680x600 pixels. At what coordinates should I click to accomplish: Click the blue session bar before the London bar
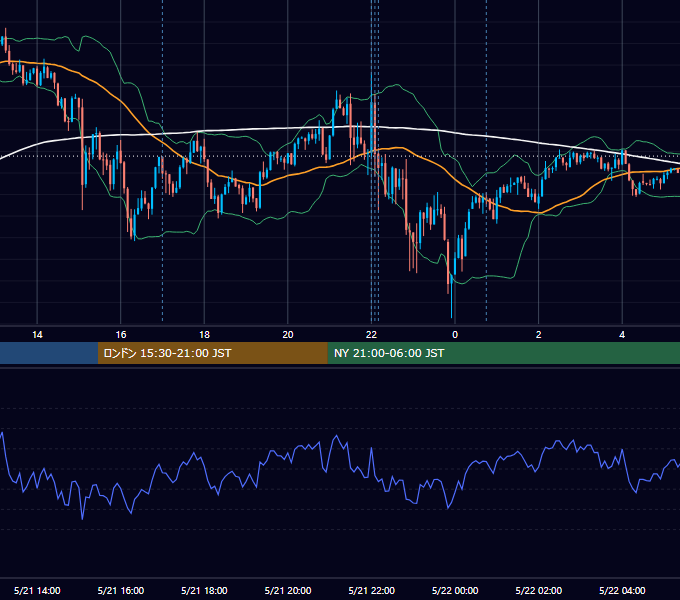(x=49, y=353)
